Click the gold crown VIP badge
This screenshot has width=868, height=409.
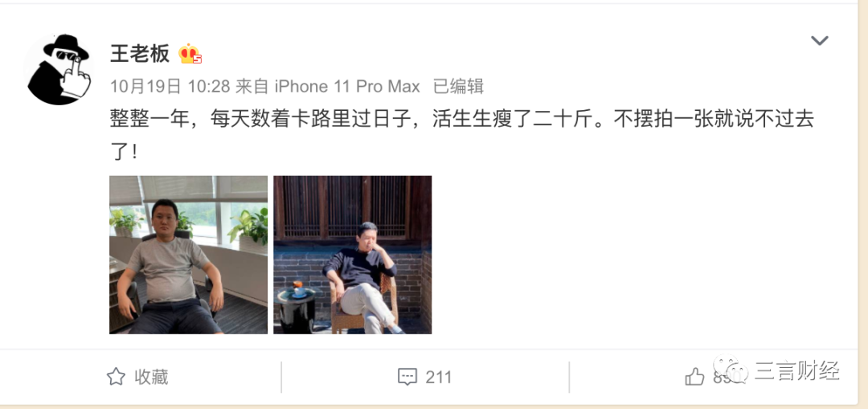(188, 54)
